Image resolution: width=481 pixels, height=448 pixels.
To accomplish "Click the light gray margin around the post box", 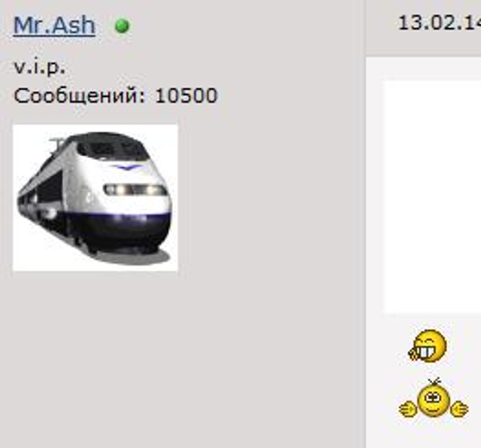I will 373,197.
